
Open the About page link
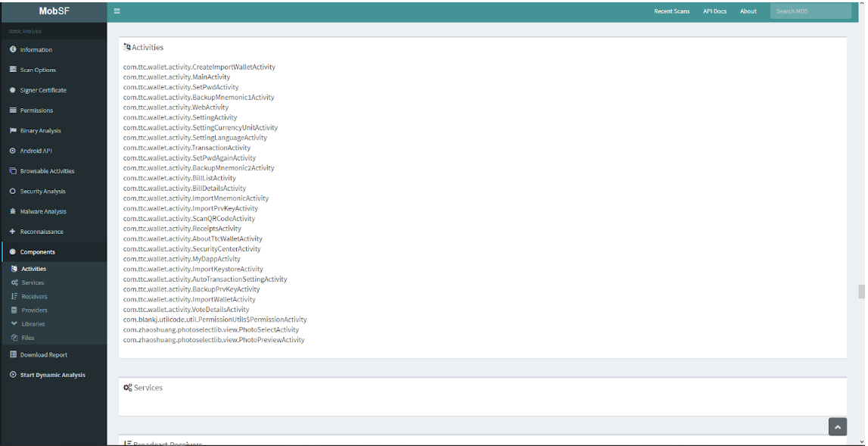coord(748,11)
